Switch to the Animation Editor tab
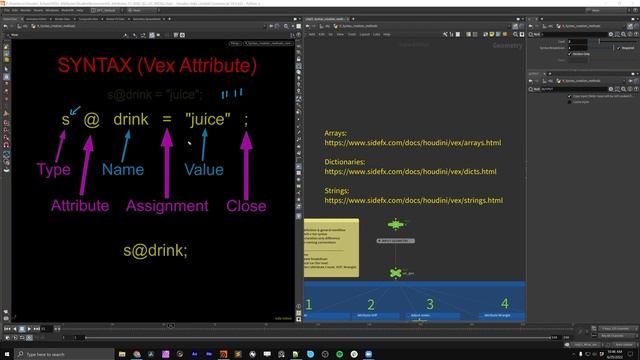Viewport: 640px width, 360px height. click(36, 19)
